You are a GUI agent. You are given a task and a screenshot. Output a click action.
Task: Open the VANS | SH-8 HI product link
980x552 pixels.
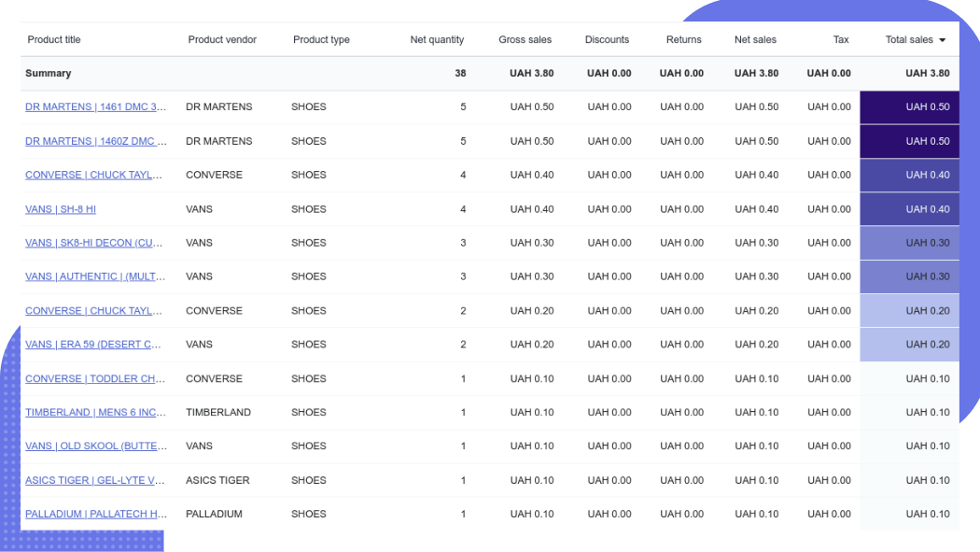click(61, 209)
